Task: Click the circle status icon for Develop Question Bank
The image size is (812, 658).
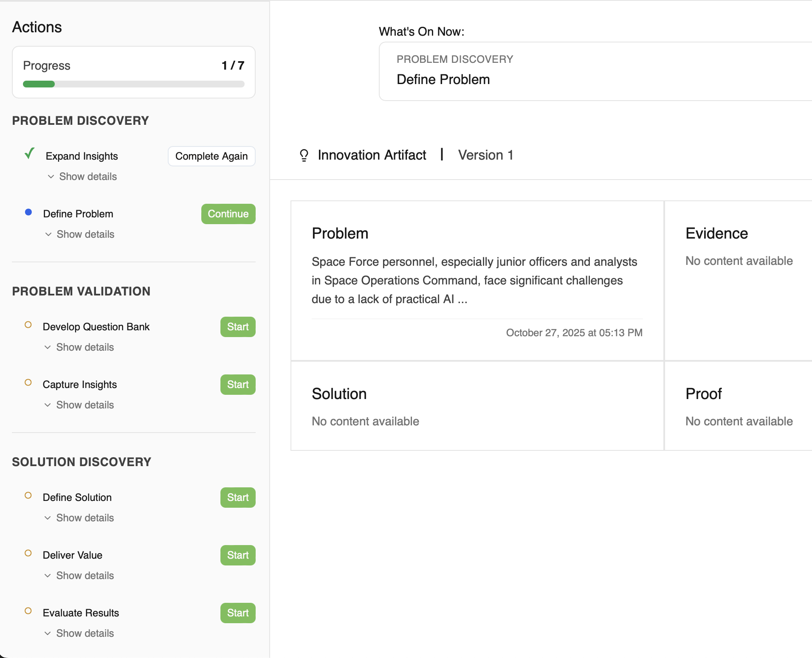Action: (28, 325)
